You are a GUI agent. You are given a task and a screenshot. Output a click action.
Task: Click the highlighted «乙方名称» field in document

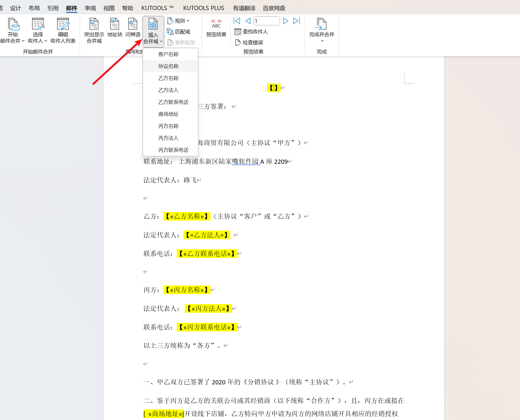tap(187, 216)
